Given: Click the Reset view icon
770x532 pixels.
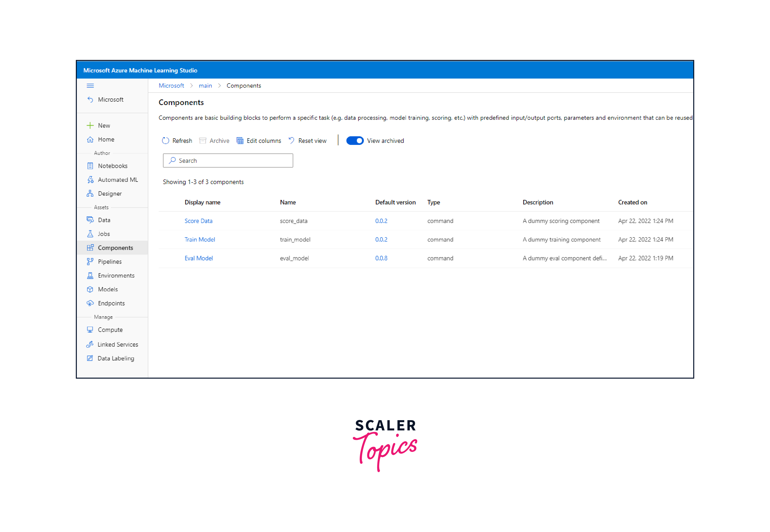Looking at the screenshot, I should [x=291, y=141].
